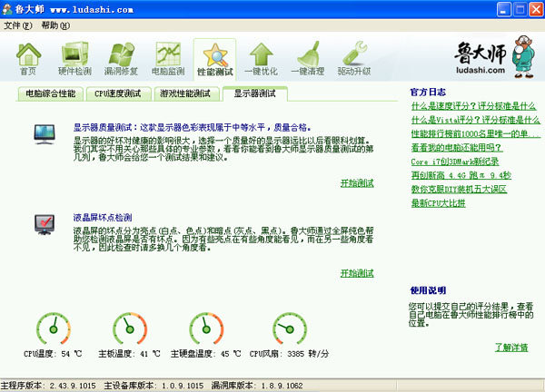
Task: Click the 了解详情 link
Action: tap(511, 348)
